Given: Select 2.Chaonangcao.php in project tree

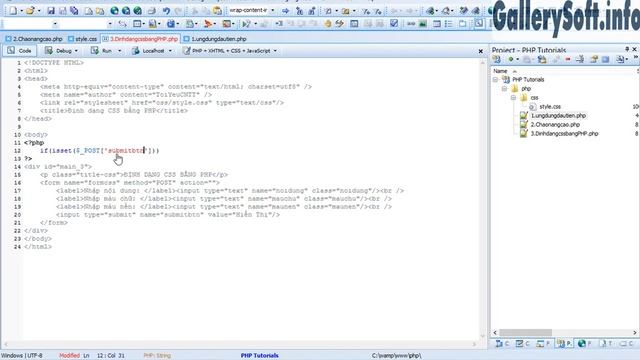Looking at the screenshot, I should click(555, 124).
